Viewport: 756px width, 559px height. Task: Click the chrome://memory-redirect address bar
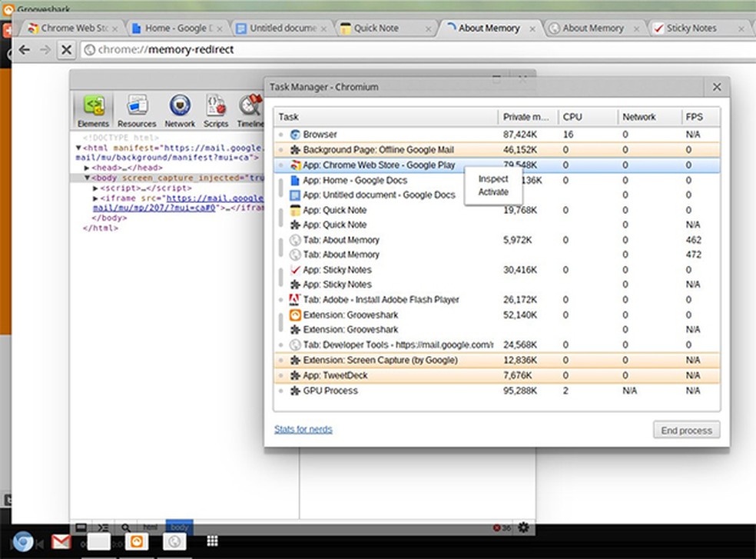point(384,50)
